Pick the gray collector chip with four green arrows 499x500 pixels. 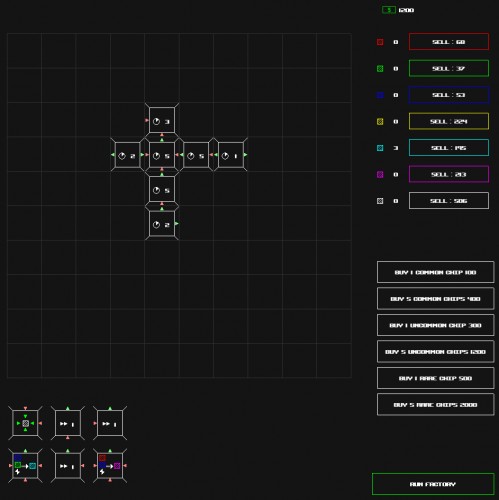[25, 423]
